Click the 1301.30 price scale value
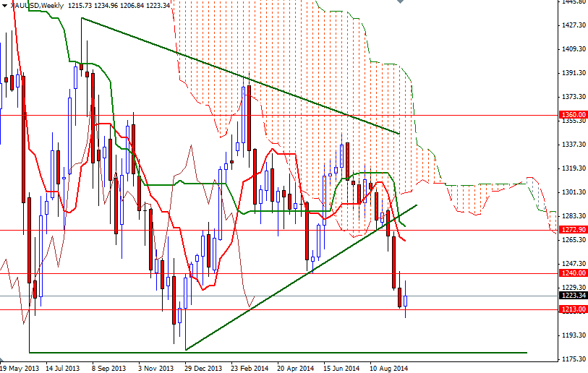This screenshot has width=588, height=373. point(574,192)
